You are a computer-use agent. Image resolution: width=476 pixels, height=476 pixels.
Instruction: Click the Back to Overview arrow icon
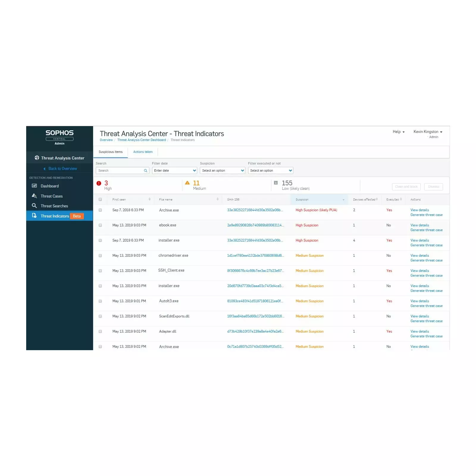click(45, 169)
